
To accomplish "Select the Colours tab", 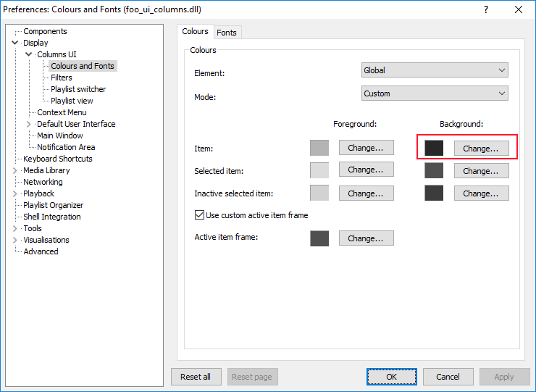I will [x=195, y=32].
